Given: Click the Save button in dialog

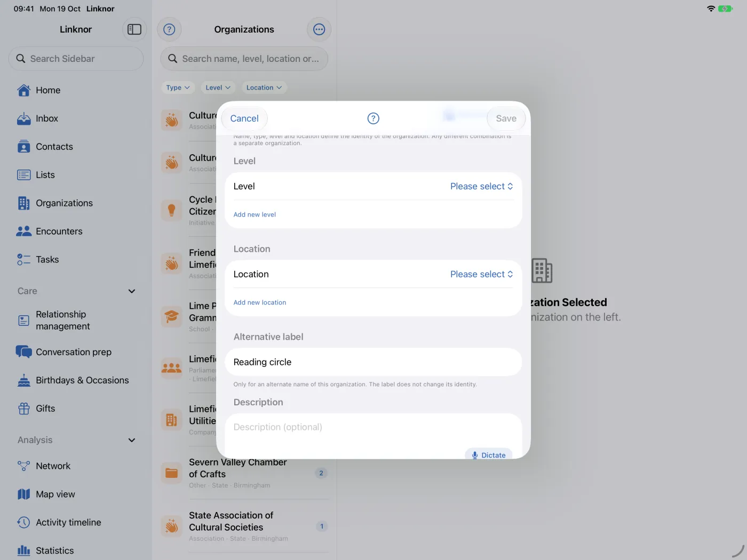Looking at the screenshot, I should tap(506, 118).
